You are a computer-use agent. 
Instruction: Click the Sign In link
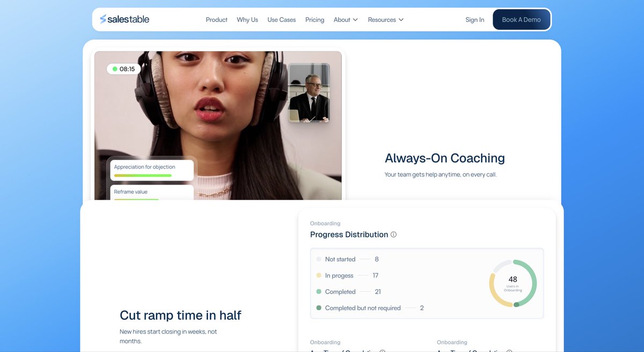click(474, 20)
